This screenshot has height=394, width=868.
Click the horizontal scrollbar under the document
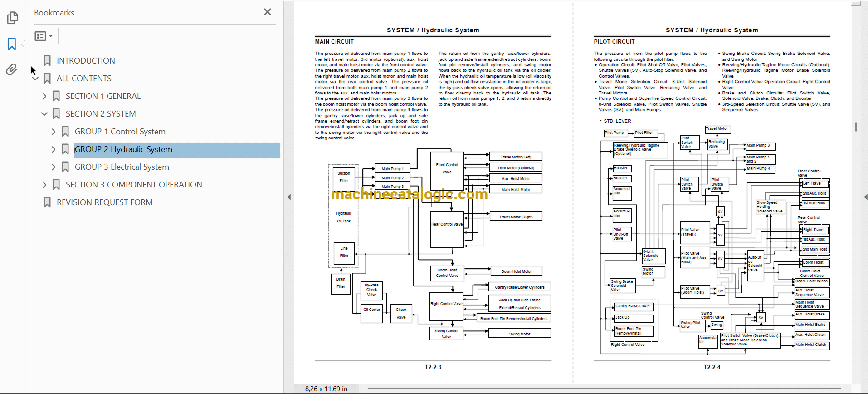pyautogui.click(x=603, y=389)
